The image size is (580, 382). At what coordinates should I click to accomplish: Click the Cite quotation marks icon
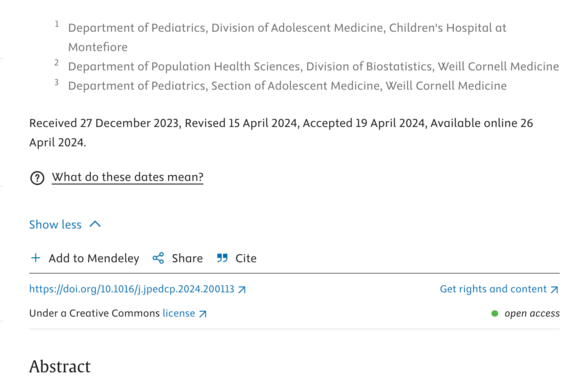[222, 258]
